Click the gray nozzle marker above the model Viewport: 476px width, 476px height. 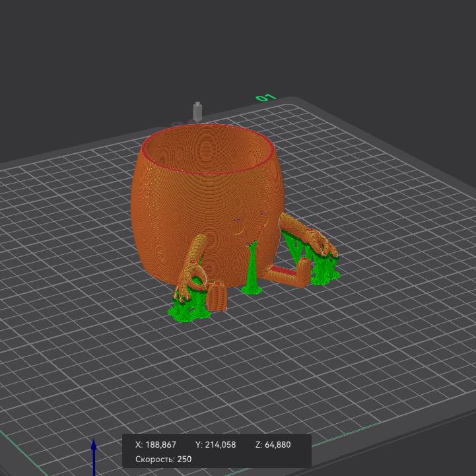(x=197, y=112)
